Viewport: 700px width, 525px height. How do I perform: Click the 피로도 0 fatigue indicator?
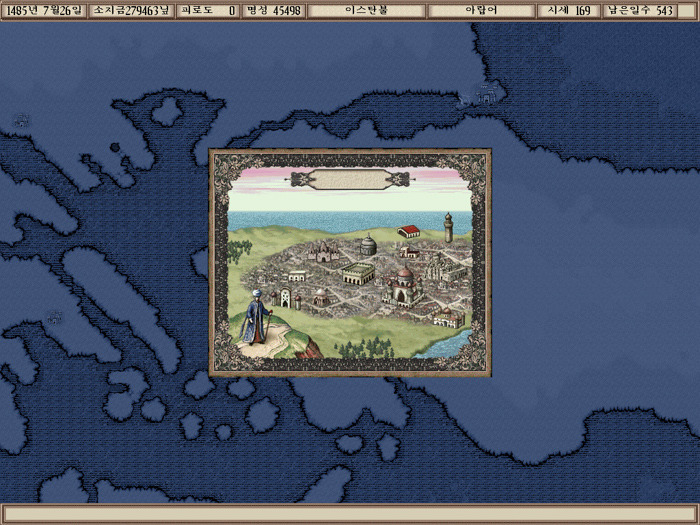[208, 11]
